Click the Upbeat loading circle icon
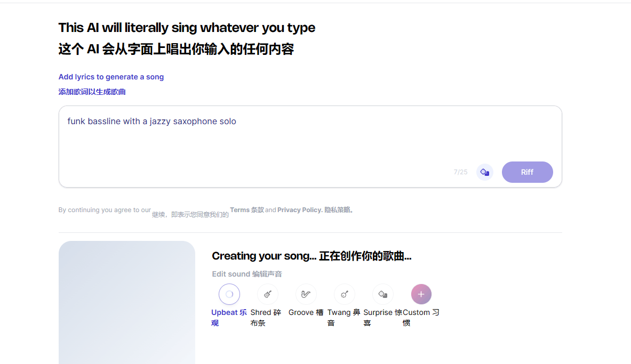Screen dimensions: 631x364 coord(229,294)
